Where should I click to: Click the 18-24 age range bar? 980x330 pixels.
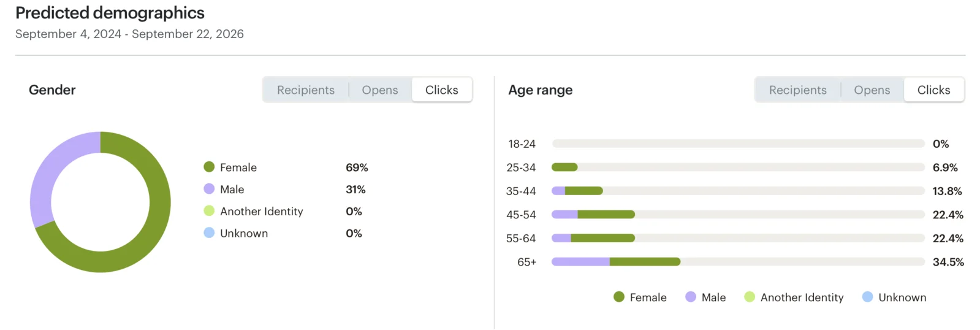click(738, 144)
